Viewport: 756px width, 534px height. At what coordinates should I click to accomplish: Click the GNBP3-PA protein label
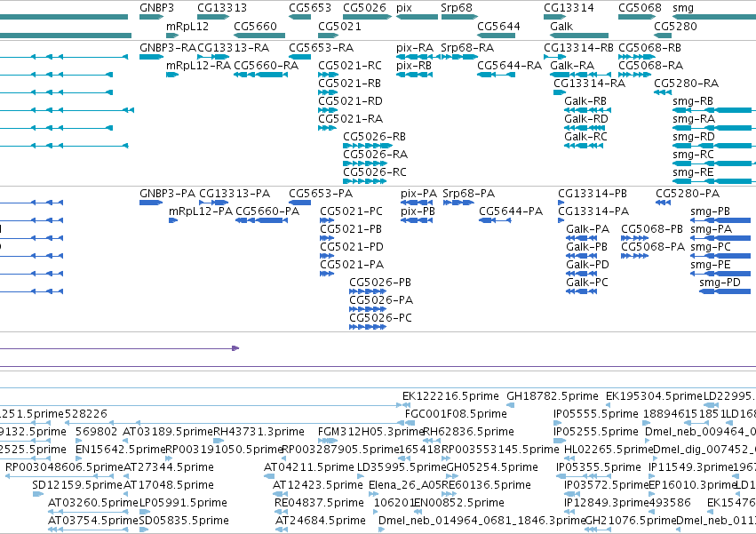coord(167,194)
